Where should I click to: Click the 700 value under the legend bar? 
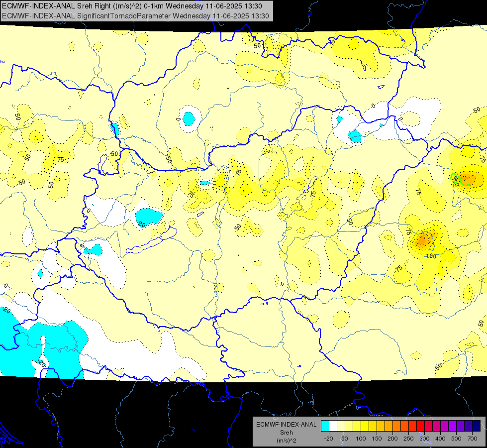[x=472, y=439]
